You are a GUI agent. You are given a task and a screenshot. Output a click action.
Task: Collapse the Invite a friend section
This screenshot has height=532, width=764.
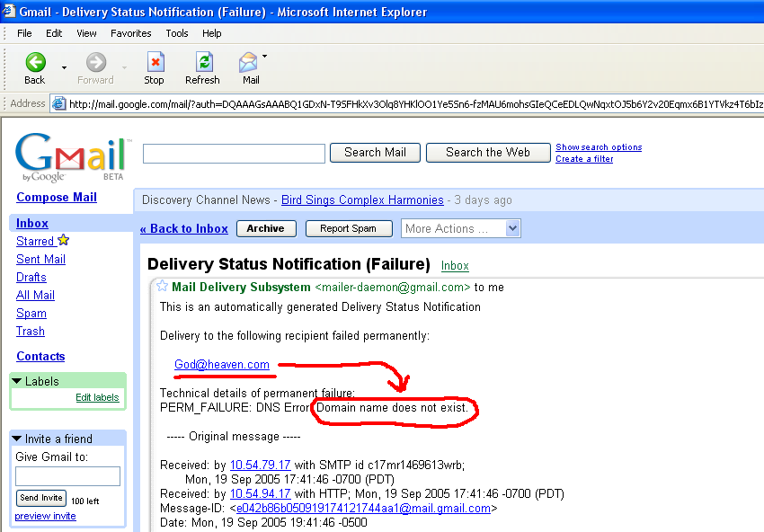pos(17,439)
